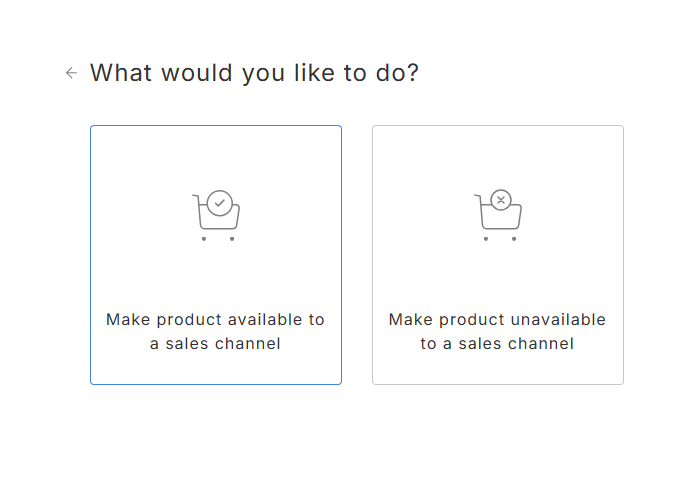Click the handle of the checkmark cart
The width and height of the screenshot is (699, 496).
click(x=197, y=199)
